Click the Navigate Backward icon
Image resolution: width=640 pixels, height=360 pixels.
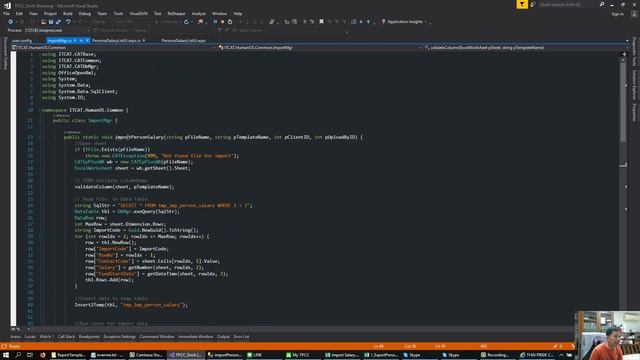tap(11, 22)
